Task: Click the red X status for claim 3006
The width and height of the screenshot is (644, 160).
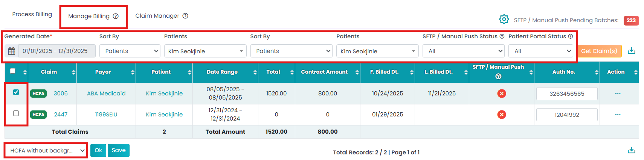Action: coord(501,94)
